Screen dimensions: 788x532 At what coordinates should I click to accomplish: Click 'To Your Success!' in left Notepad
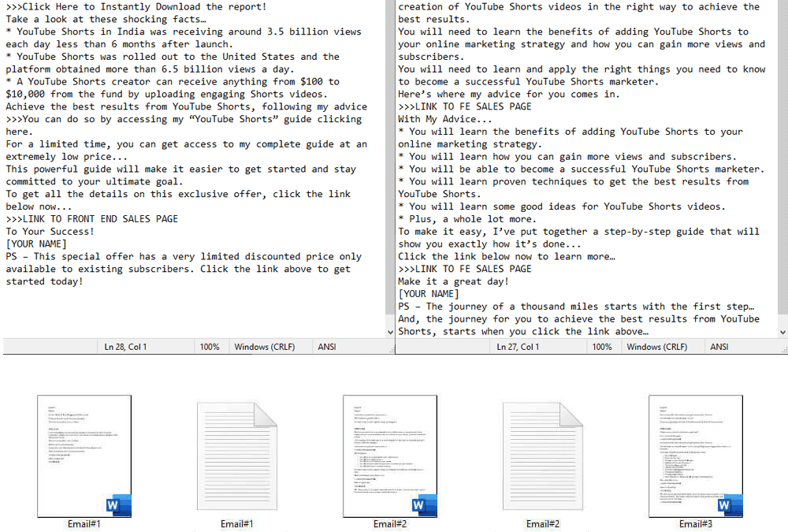(x=50, y=231)
